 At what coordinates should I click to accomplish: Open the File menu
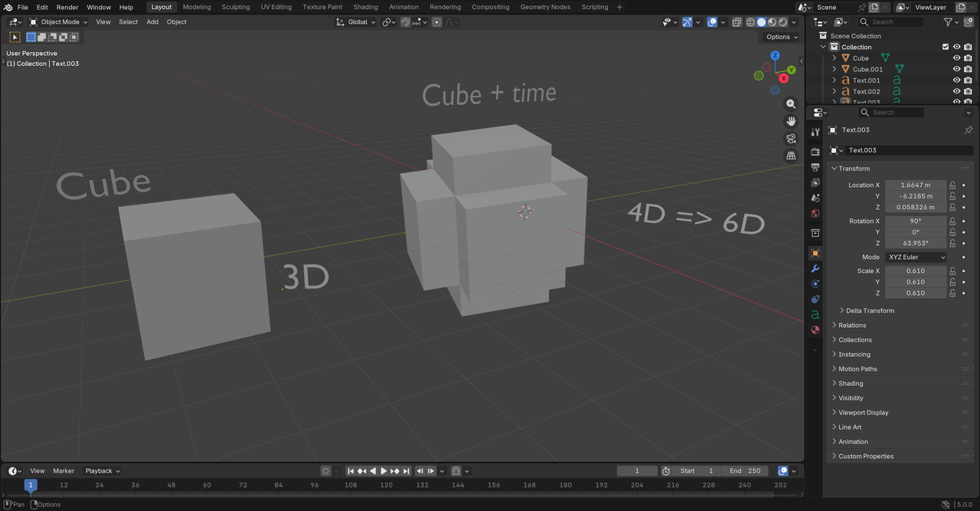tap(23, 7)
